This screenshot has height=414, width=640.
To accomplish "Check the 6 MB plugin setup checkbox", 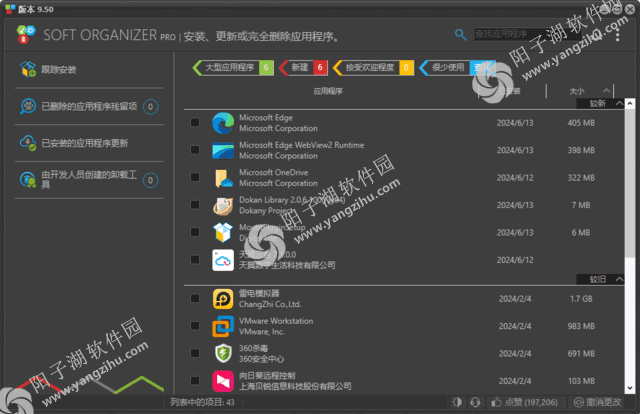I will pyautogui.click(x=195, y=232).
